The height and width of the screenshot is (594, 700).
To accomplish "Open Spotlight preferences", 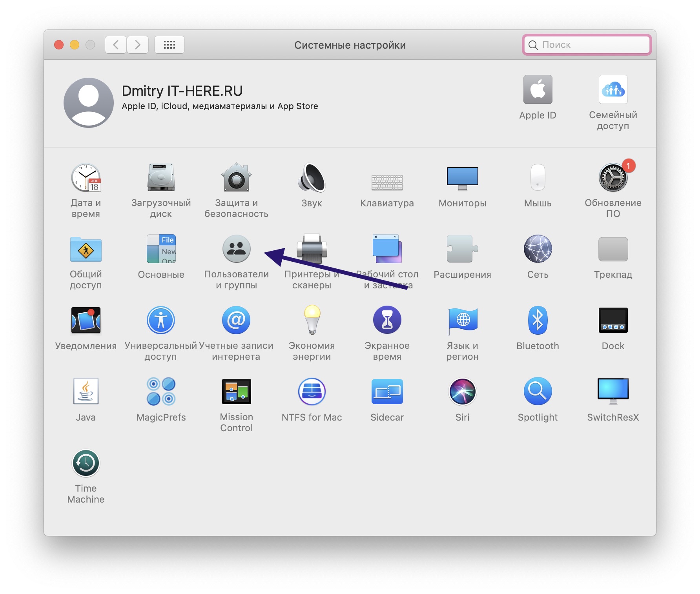I will [x=537, y=392].
